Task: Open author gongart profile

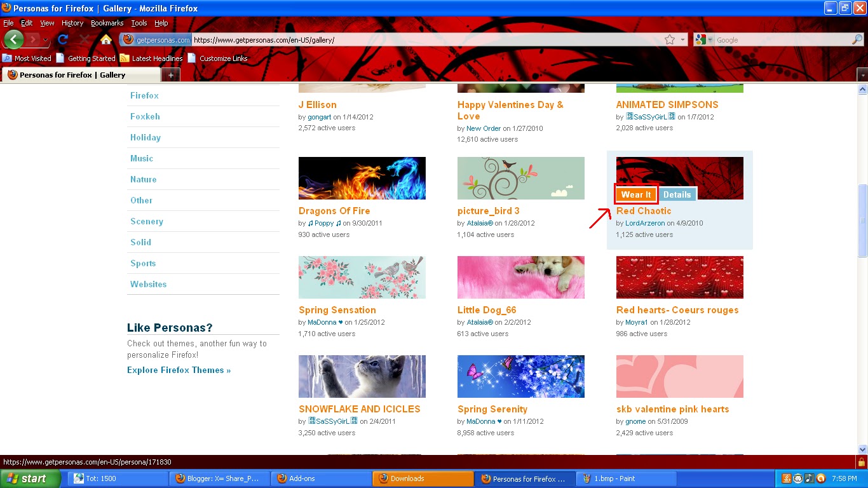Action: [320, 117]
